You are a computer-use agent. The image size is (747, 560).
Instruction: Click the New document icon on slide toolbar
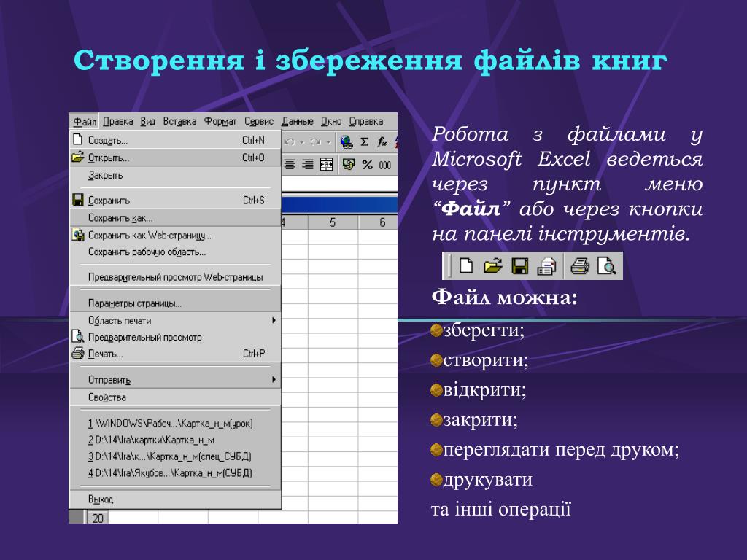pyautogui.click(x=466, y=265)
